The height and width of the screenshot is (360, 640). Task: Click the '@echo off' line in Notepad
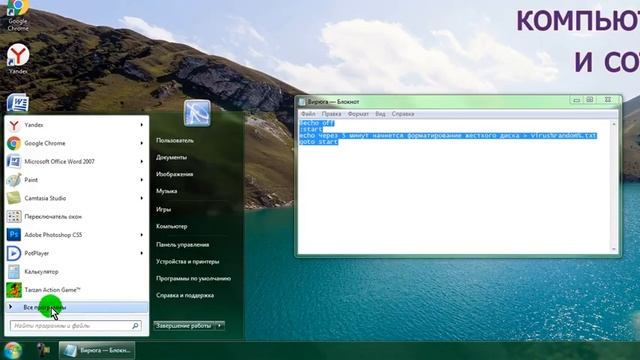point(317,123)
